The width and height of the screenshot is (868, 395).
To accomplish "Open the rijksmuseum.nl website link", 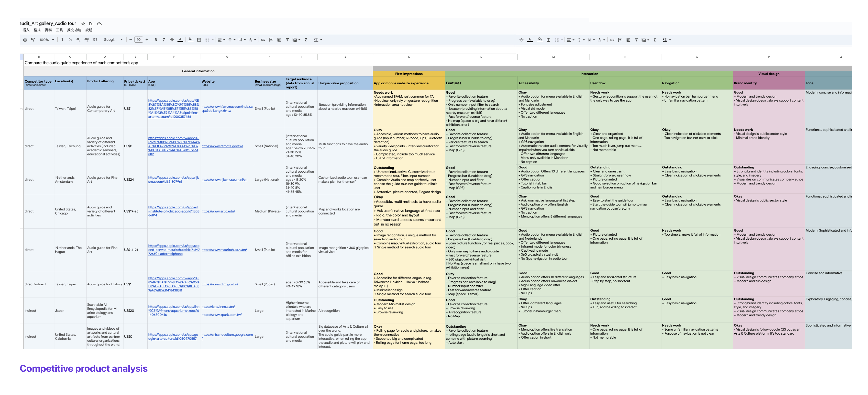I will click(224, 180).
